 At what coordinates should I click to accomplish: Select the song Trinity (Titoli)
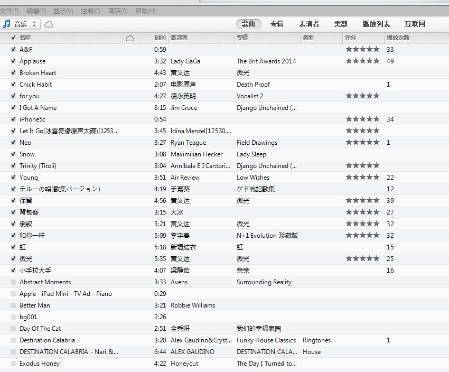click(38, 166)
